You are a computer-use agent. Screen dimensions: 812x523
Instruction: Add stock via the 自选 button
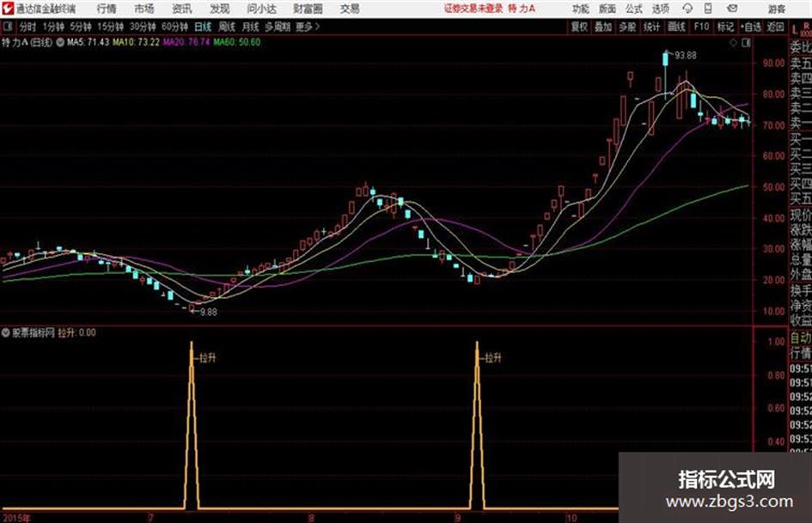pos(751,27)
